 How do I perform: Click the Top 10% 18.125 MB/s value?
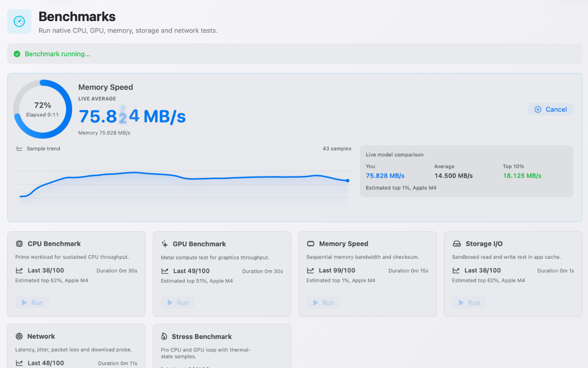522,176
